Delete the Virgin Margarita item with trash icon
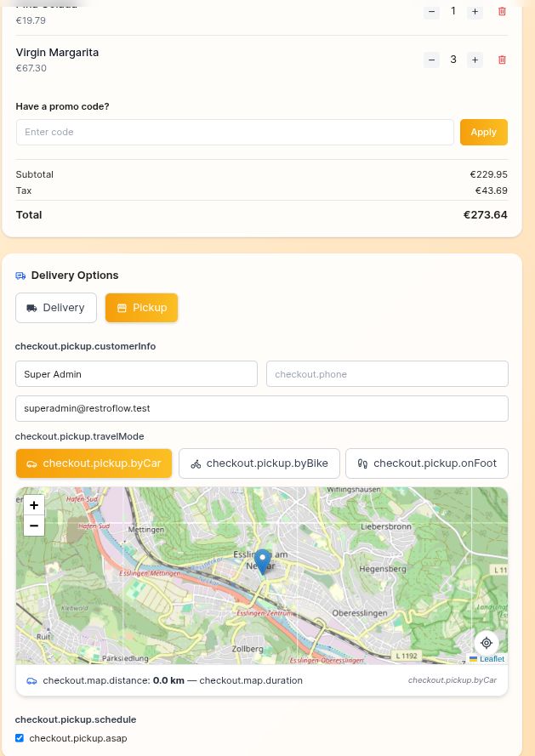535x756 pixels. click(502, 60)
